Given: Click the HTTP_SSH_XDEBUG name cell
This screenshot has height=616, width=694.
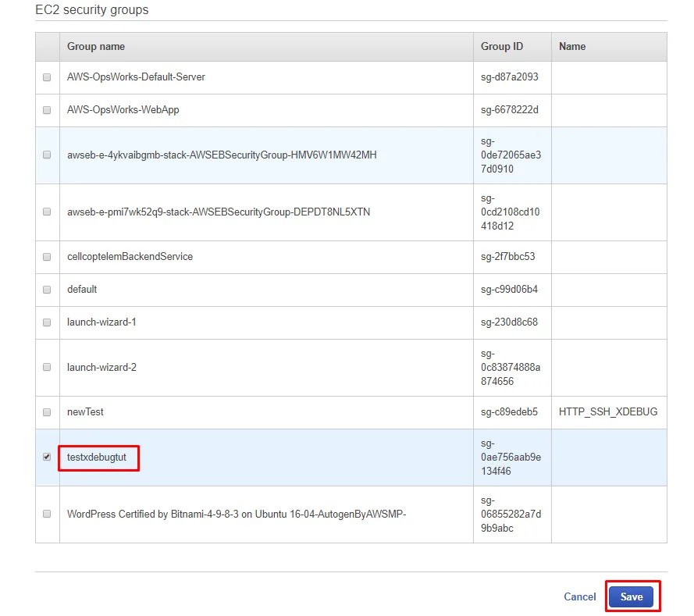Looking at the screenshot, I should (608, 412).
